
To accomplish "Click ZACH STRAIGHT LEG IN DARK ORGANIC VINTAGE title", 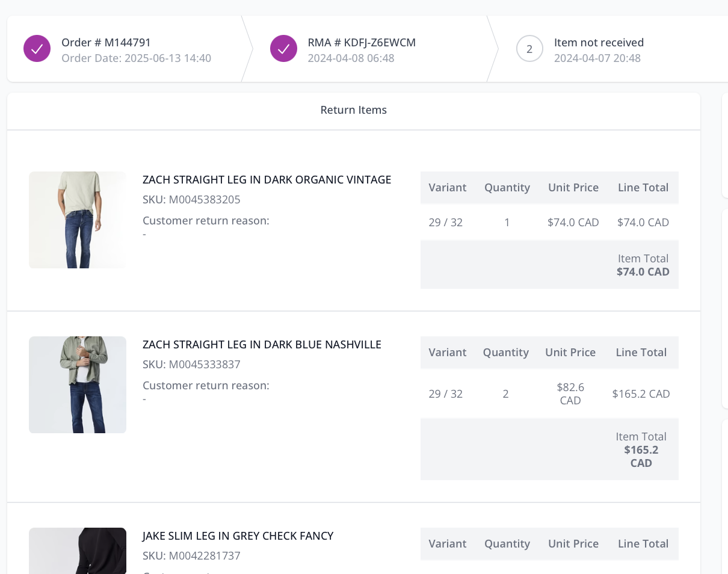I will [x=267, y=179].
